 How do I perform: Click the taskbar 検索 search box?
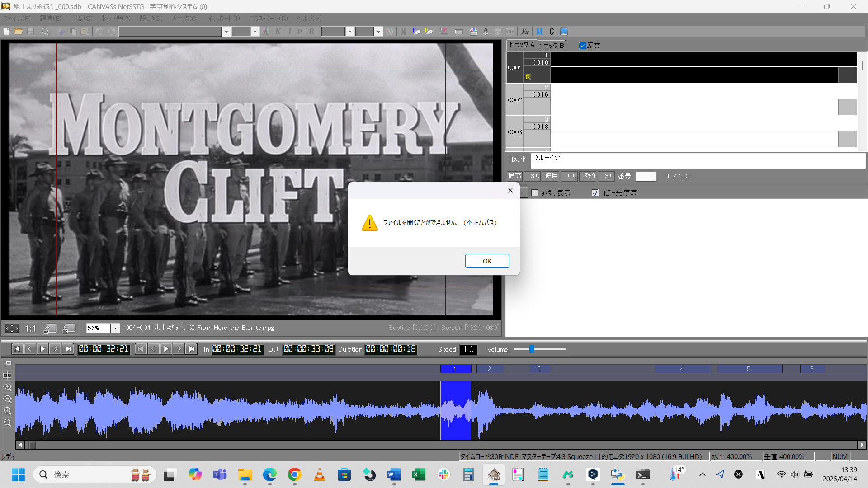pyautogui.click(x=95, y=474)
